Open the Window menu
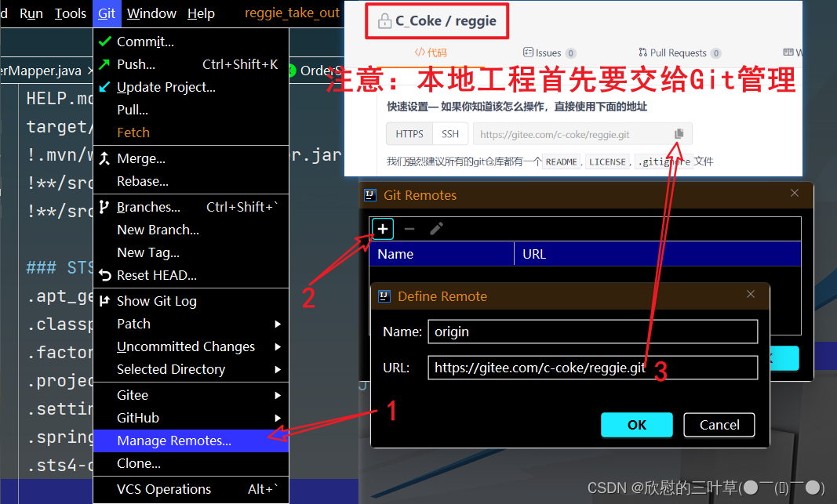837x504 pixels. pos(151,13)
